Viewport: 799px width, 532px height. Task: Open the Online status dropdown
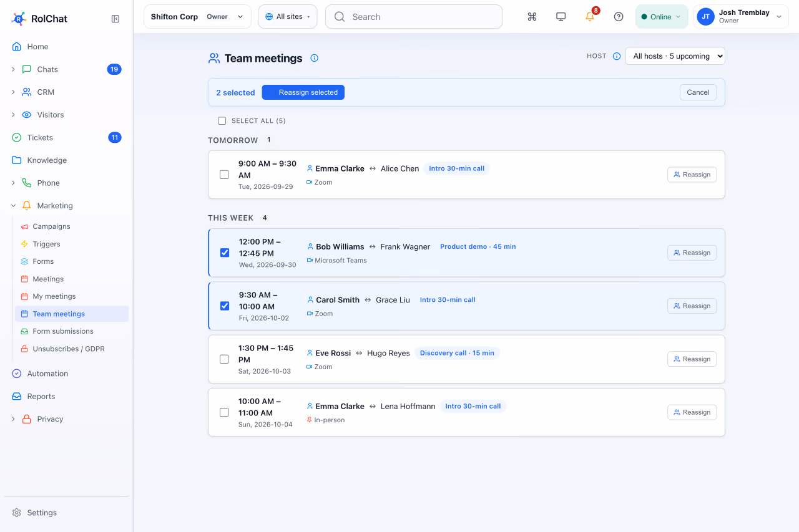coord(662,17)
